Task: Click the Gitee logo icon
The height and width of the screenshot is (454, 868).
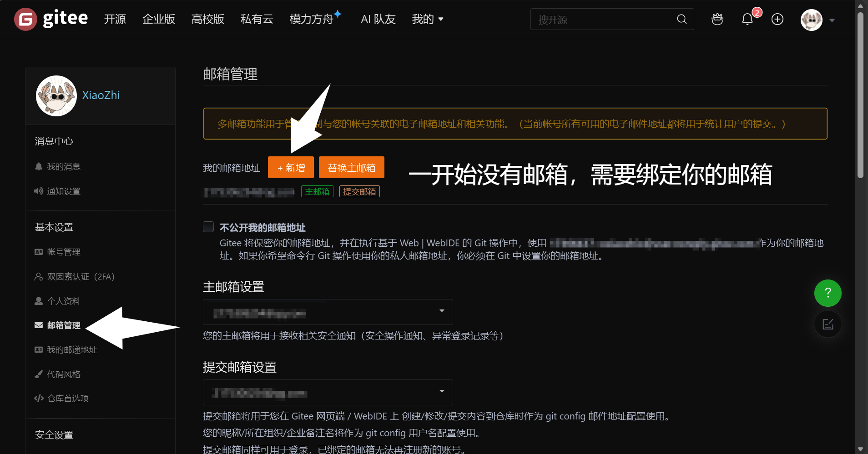Action: click(25, 19)
